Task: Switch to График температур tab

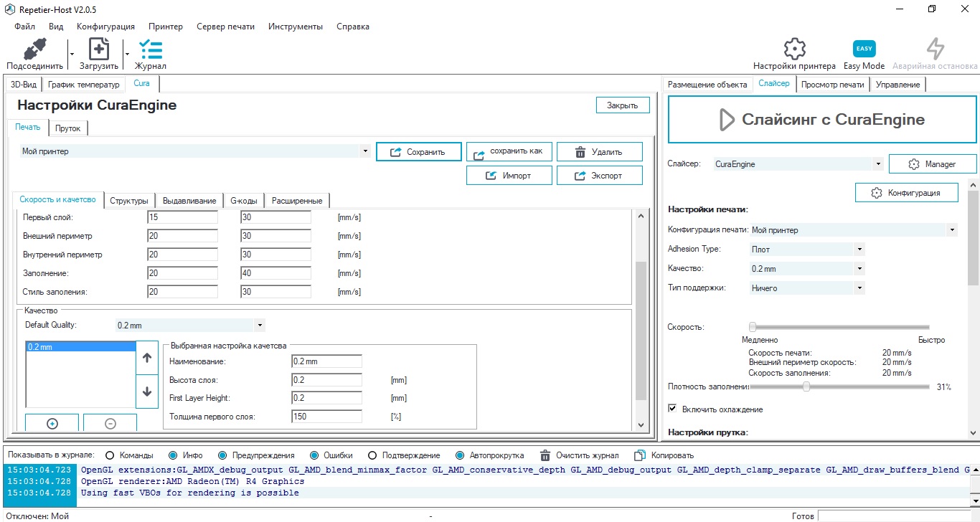Action: click(x=83, y=85)
